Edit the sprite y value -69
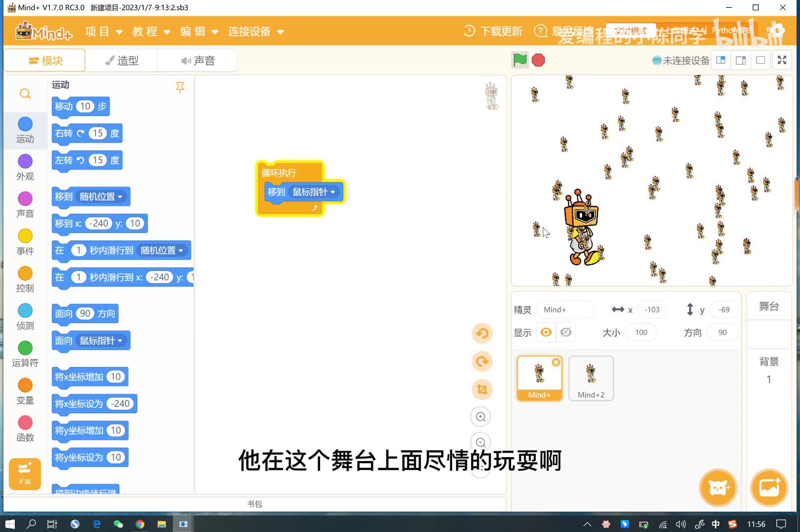800x532 pixels. (724, 309)
